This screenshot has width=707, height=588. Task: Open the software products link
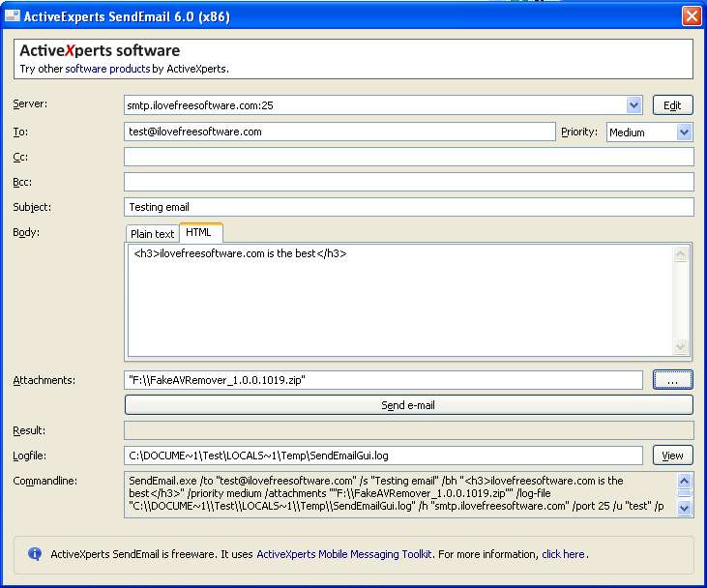click(x=107, y=70)
